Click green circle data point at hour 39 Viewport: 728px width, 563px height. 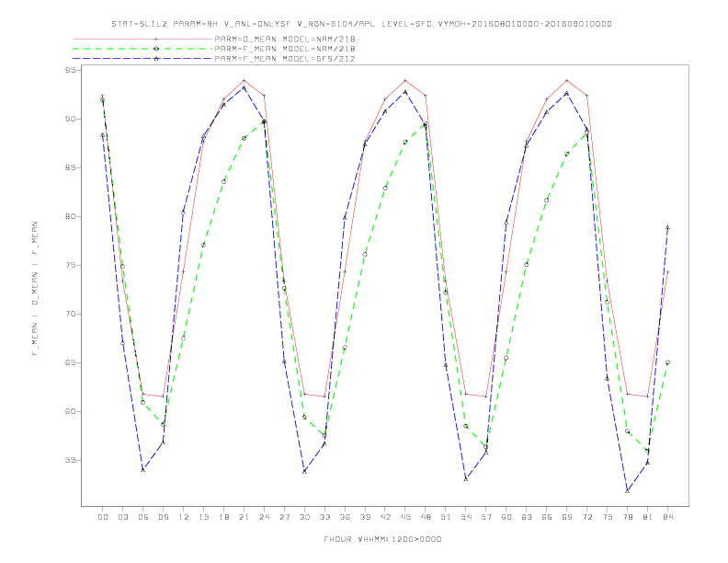click(365, 254)
